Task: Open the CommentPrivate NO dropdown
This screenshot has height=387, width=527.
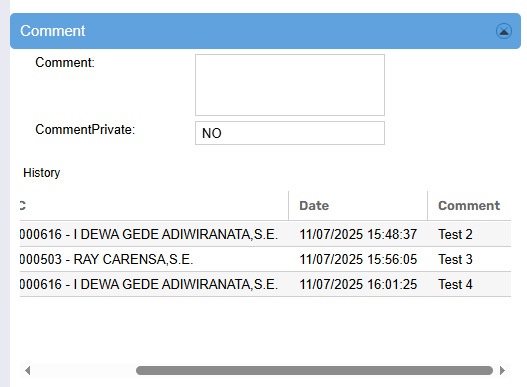Action: [x=290, y=133]
